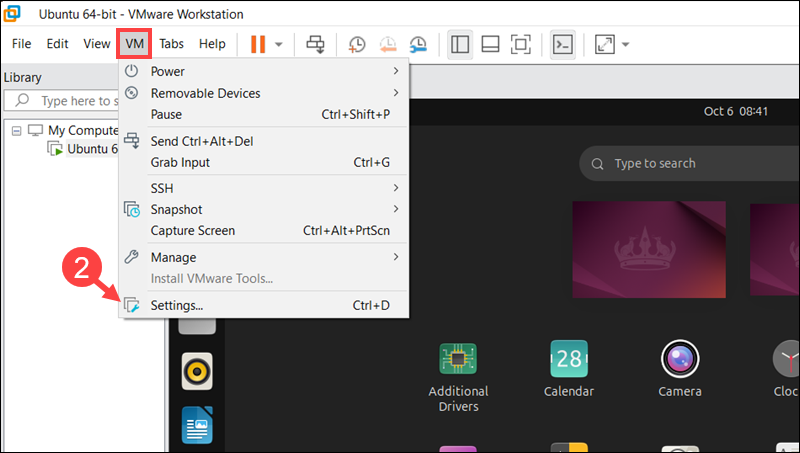Click the Library search input field
Image resolution: width=800 pixels, height=453 pixels.
click(x=78, y=101)
